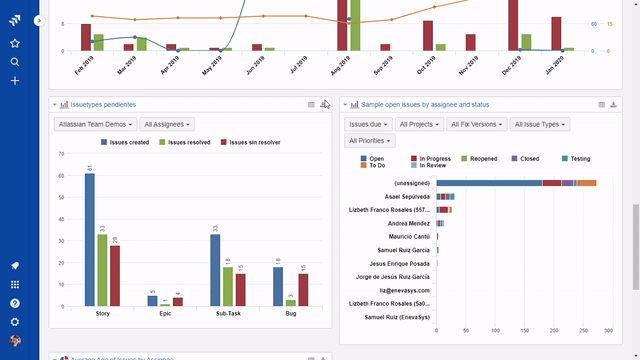Click the orange line point at Oct 2019

434,7
